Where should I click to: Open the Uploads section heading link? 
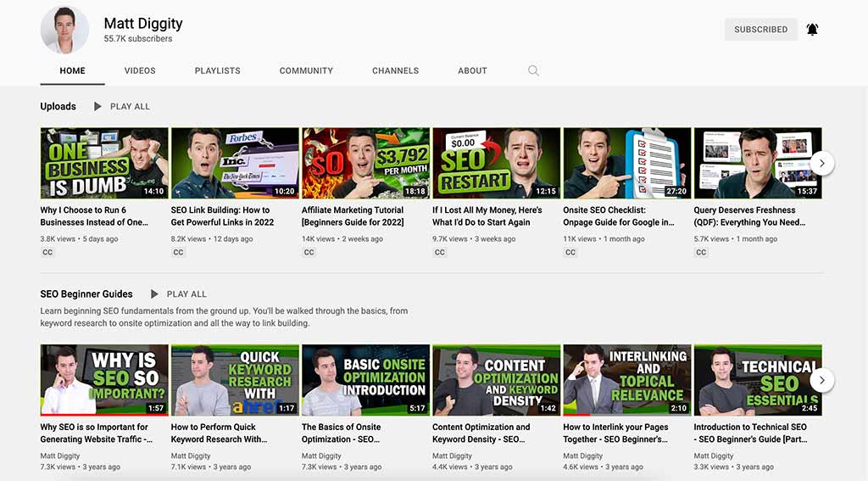pyautogui.click(x=58, y=107)
